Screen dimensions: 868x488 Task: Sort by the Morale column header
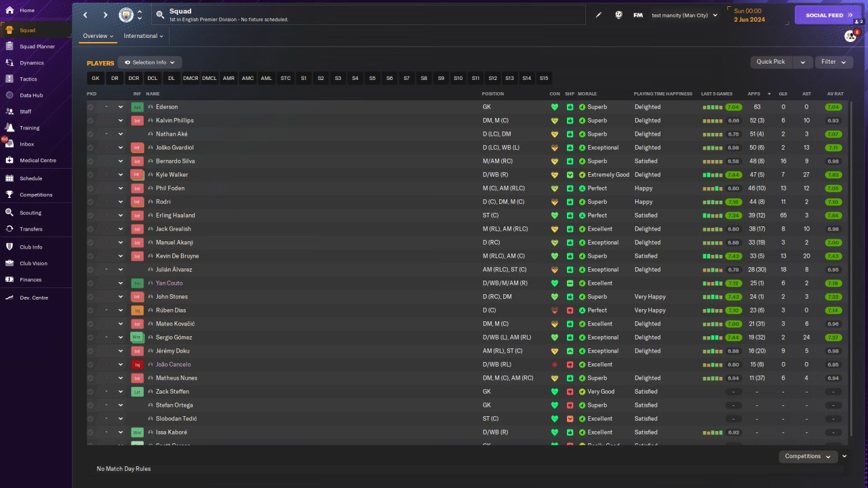(x=587, y=94)
